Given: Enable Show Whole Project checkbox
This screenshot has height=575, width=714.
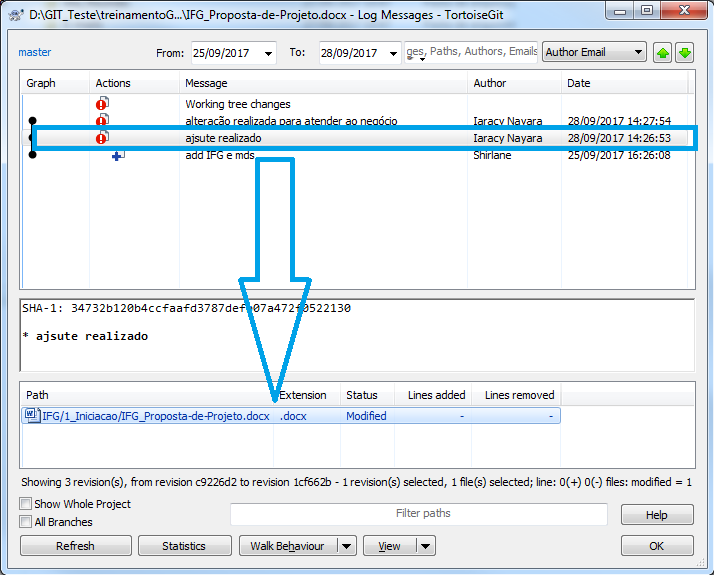Looking at the screenshot, I should [x=26, y=504].
